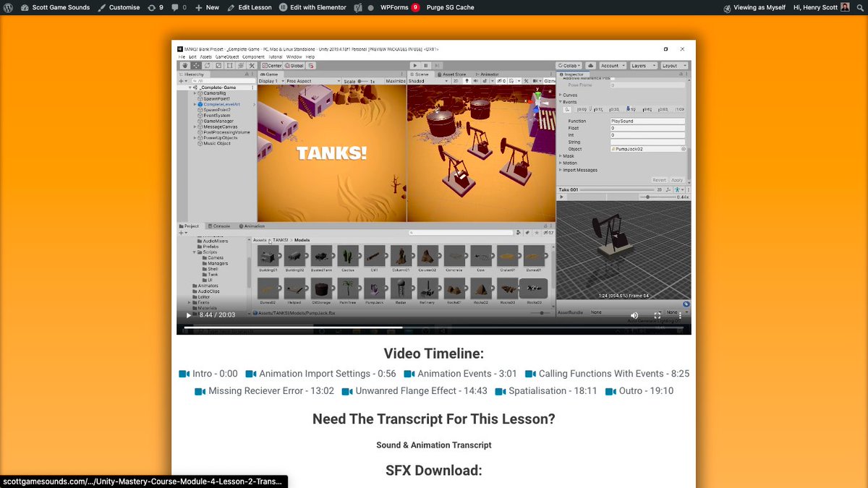Open the Shaded draw mode dropdown
868x488 pixels.
click(427, 82)
